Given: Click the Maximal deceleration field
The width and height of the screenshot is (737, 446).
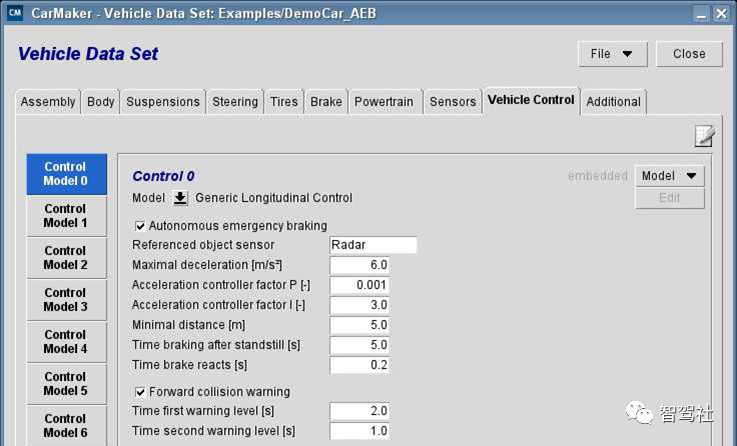Looking at the screenshot, I should click(x=360, y=265).
